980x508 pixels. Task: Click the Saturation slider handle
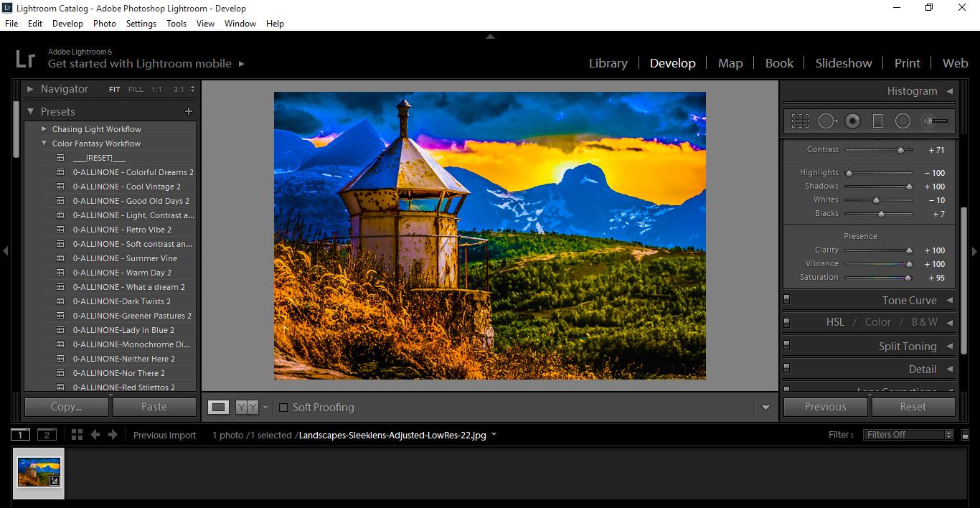click(x=908, y=278)
